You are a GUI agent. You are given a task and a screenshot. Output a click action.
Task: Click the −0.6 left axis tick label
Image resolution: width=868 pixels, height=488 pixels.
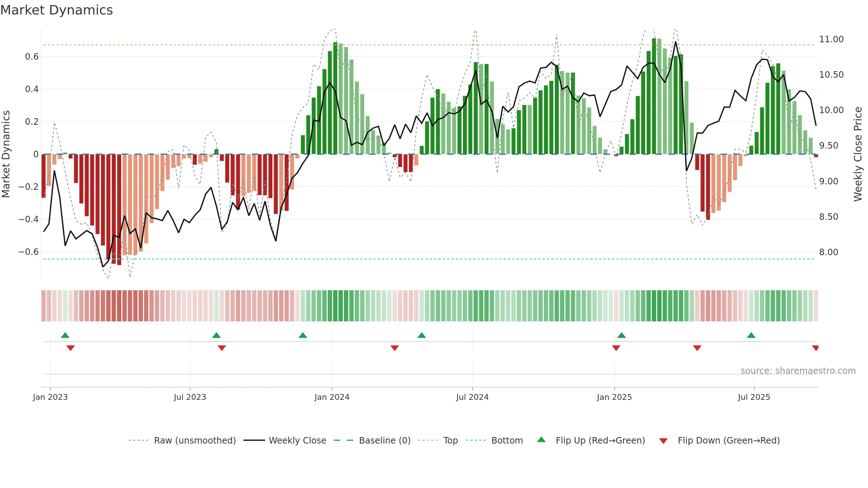(29, 252)
